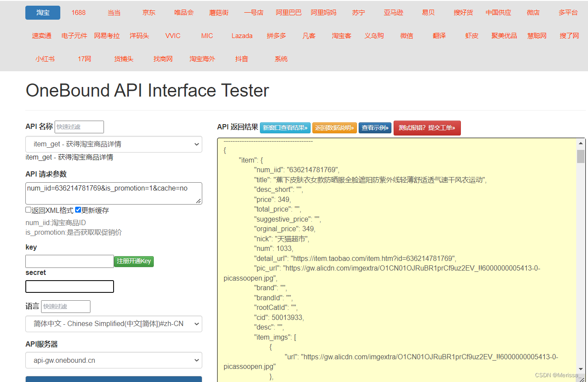Open the 网易考拉 link
The width and height of the screenshot is (588, 382).
click(x=107, y=36)
